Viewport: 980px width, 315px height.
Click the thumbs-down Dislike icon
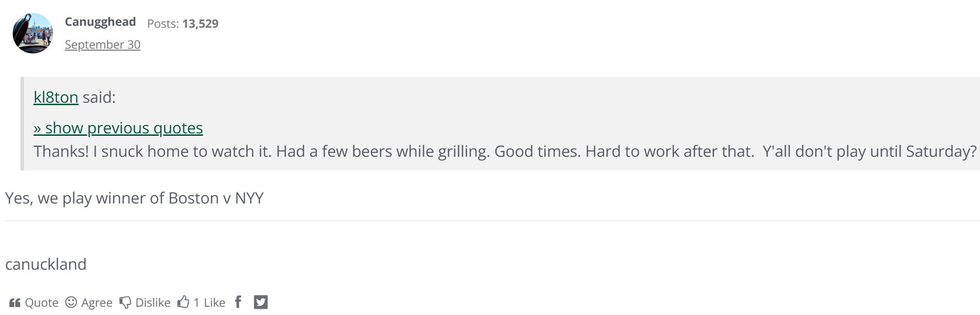pyautogui.click(x=125, y=302)
